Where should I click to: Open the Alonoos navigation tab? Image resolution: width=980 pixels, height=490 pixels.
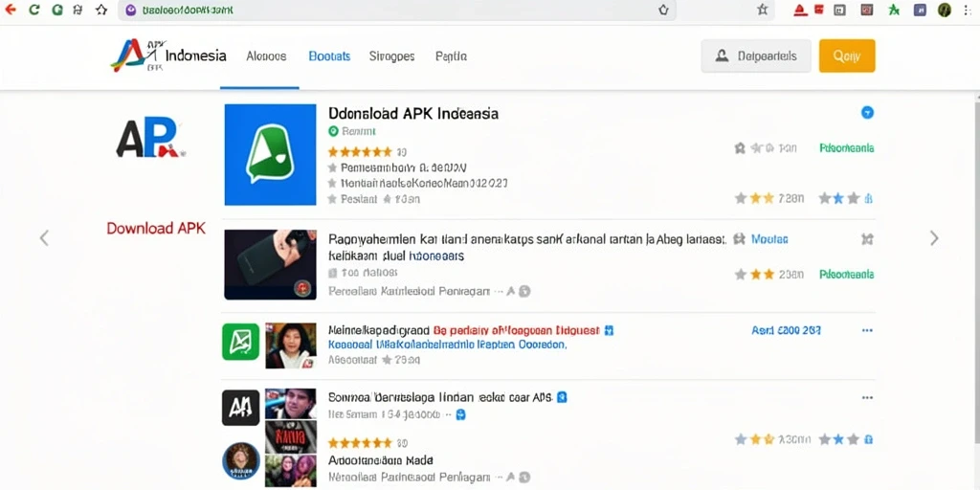click(266, 56)
